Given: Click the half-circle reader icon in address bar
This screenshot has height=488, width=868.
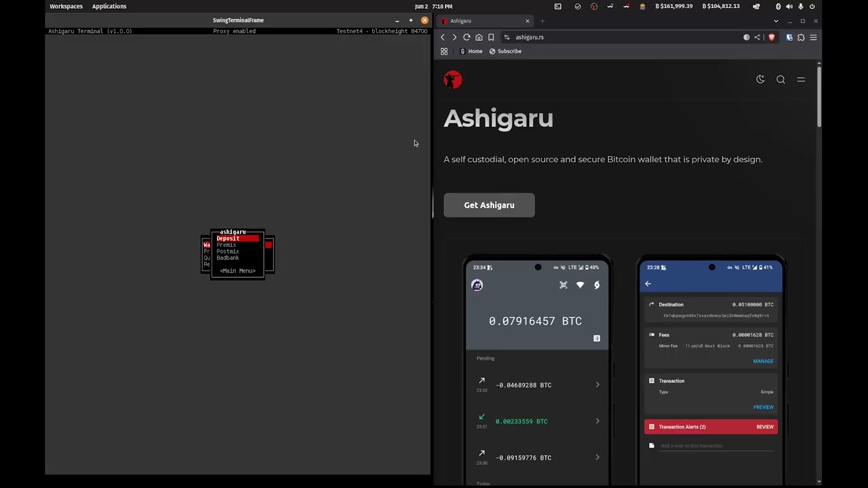Looking at the screenshot, I should click(747, 37).
